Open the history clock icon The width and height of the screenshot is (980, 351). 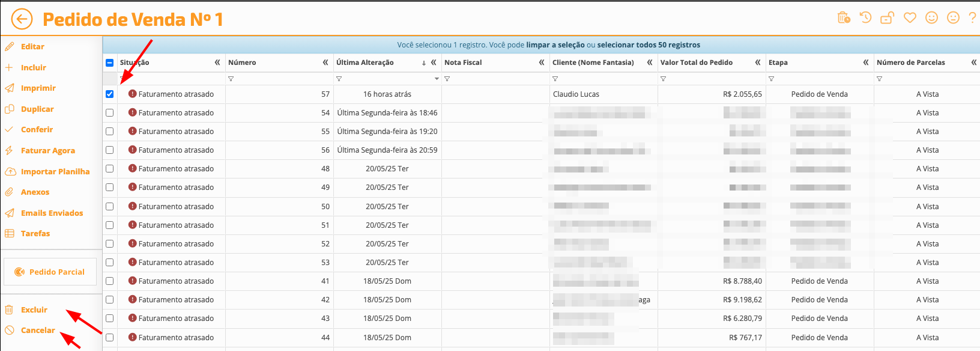(865, 18)
